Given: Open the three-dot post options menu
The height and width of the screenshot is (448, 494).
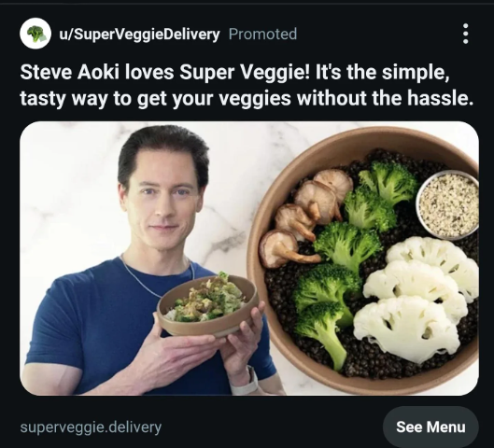Looking at the screenshot, I should pyautogui.click(x=466, y=34).
